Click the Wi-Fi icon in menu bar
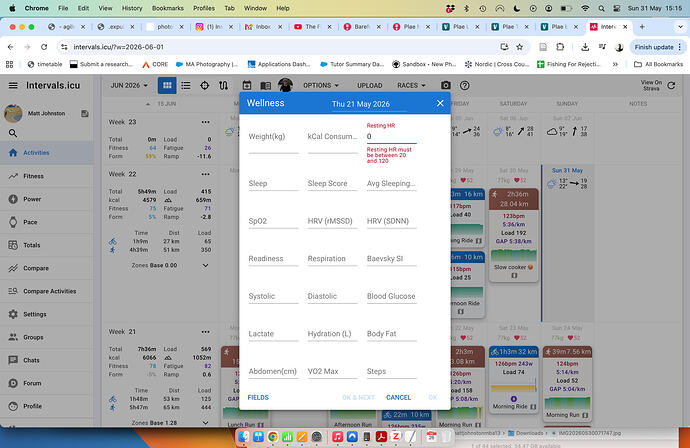 point(585,8)
